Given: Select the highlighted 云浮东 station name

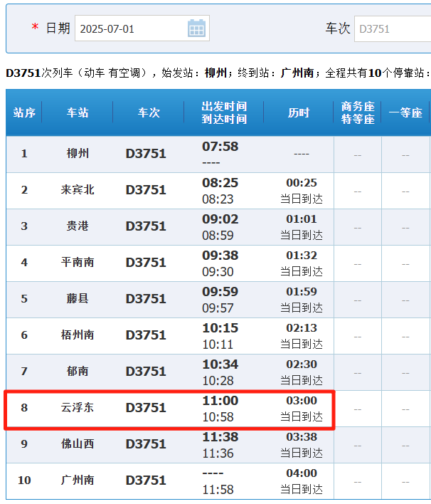Looking at the screenshot, I should (x=78, y=408).
